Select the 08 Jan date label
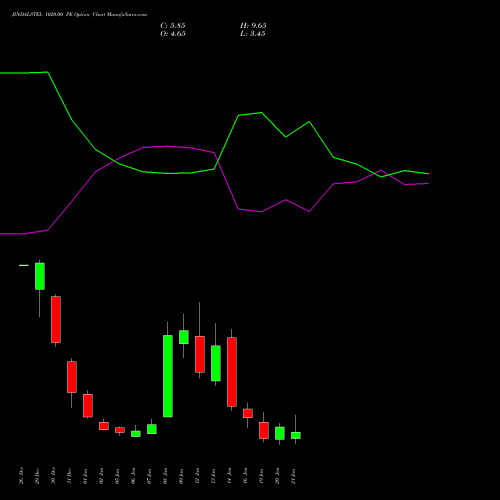The width and height of the screenshot is (500, 500). 166,476
